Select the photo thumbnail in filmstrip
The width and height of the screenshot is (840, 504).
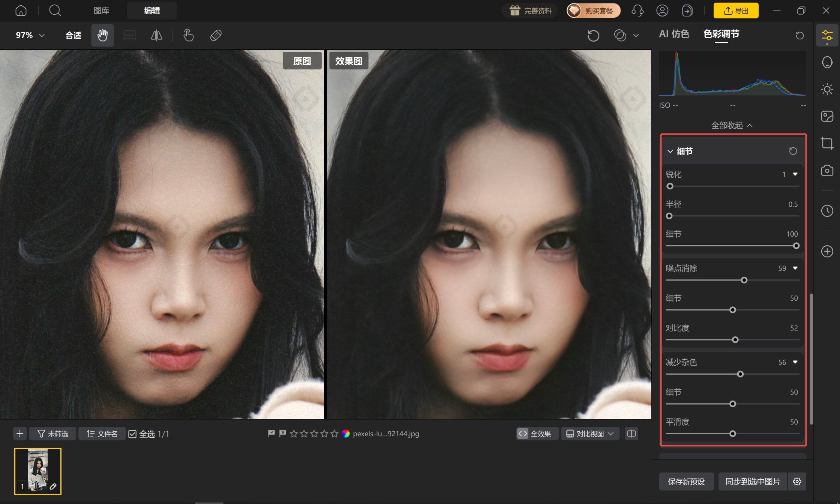click(x=38, y=471)
